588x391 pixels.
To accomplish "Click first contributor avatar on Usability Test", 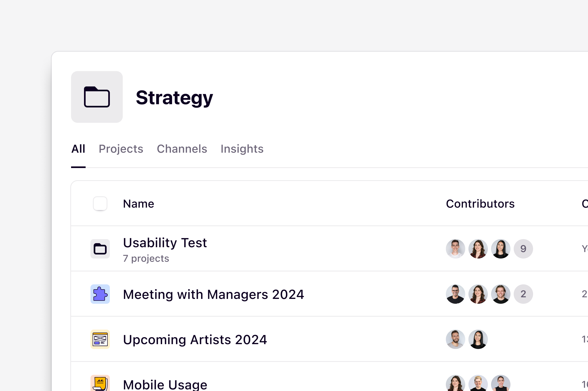I will pos(455,249).
